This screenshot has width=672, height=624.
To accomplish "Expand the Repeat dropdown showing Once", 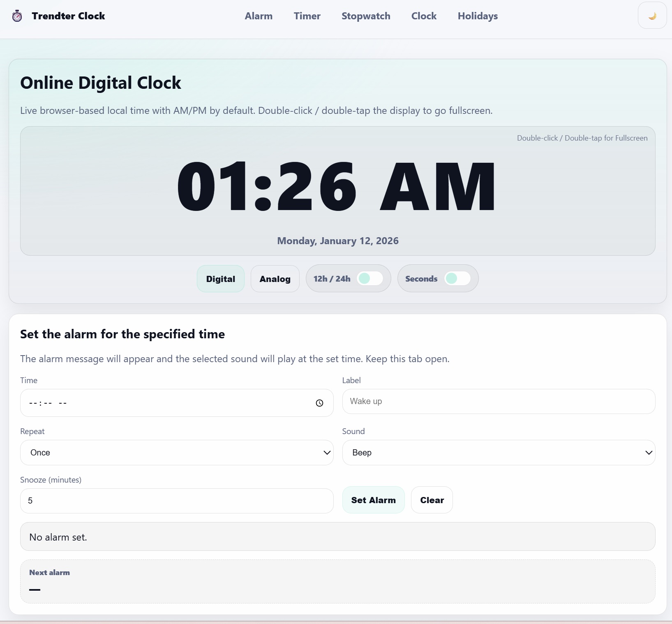I will [x=177, y=453].
